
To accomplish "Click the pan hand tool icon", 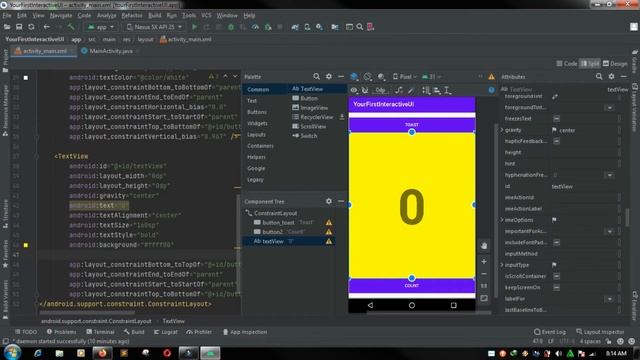I will pos(484,246).
